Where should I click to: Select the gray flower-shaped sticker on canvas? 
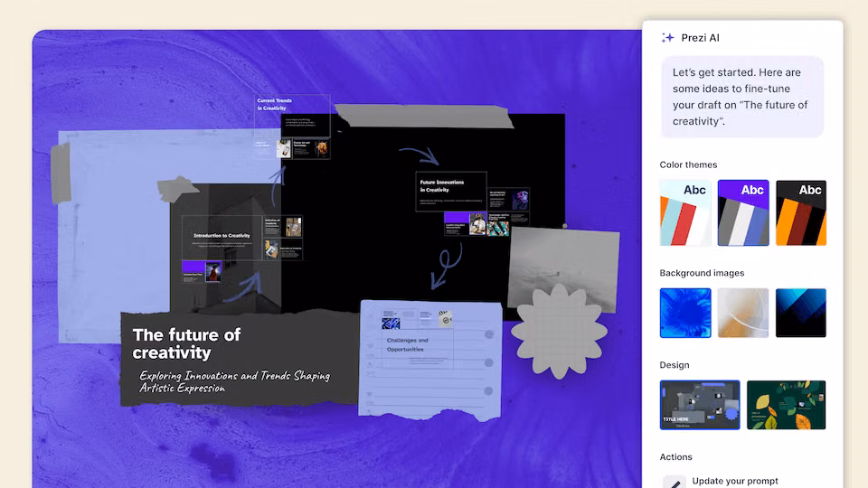point(557,332)
